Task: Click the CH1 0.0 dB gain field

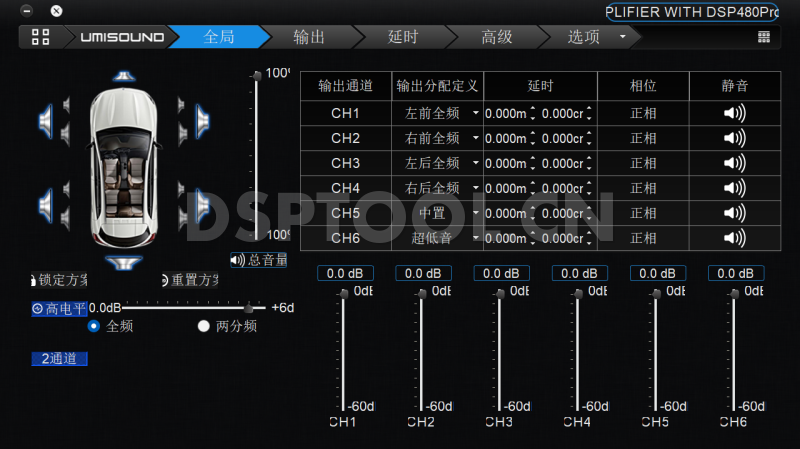Action: click(x=345, y=273)
